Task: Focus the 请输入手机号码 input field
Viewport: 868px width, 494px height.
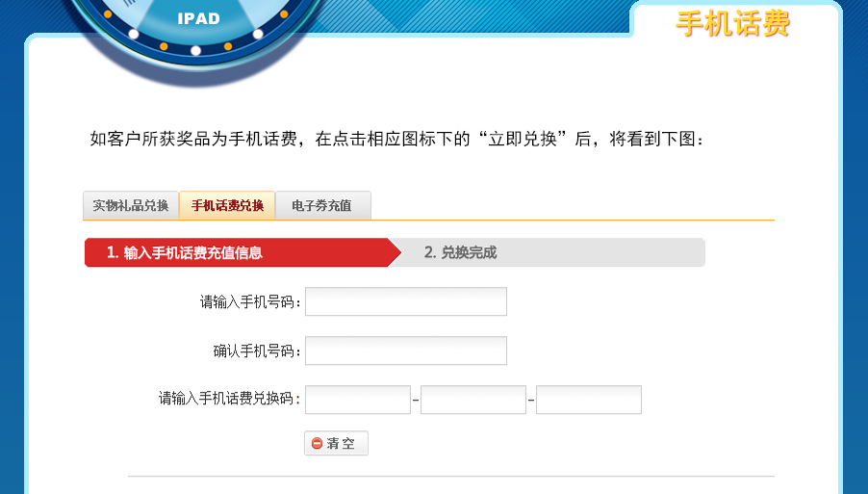Action: click(405, 301)
